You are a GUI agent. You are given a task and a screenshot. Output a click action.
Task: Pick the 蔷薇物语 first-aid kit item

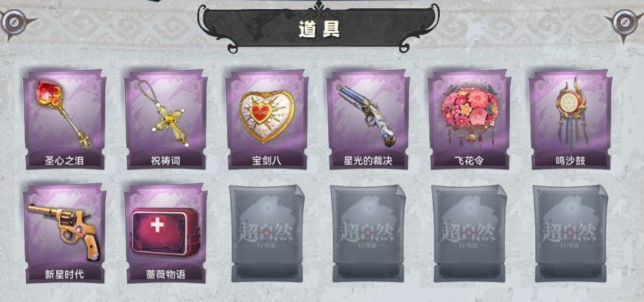(x=166, y=233)
